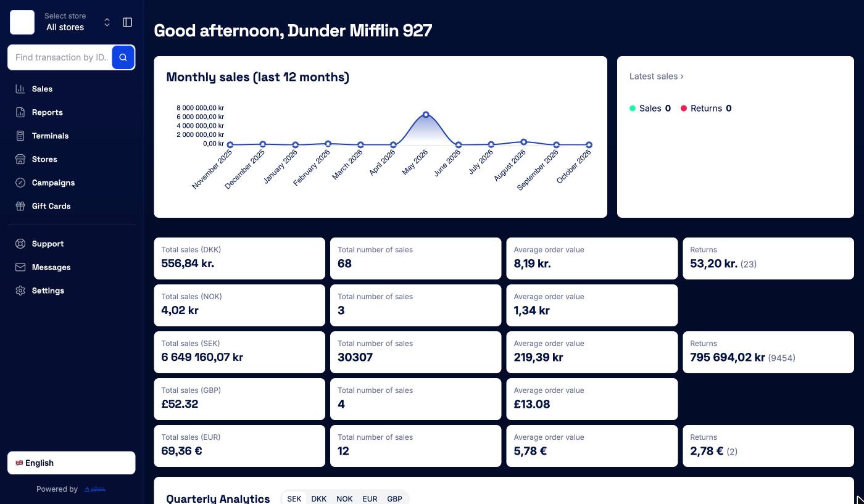This screenshot has height=504, width=864.
Task: Switch Quarterly Analytics to SEK
Action: 294,498
